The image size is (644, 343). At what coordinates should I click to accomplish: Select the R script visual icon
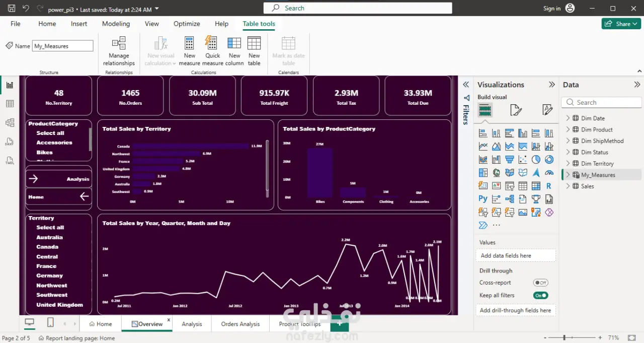(x=549, y=186)
